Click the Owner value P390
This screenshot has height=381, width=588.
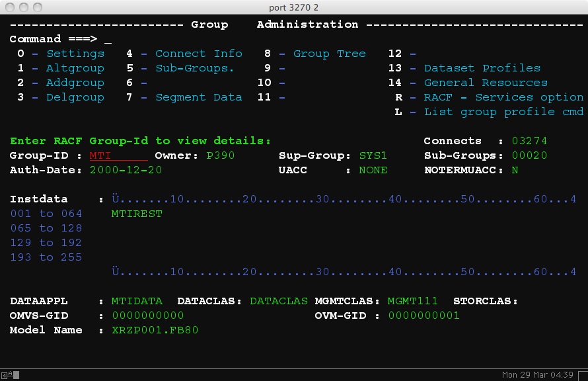click(x=220, y=155)
